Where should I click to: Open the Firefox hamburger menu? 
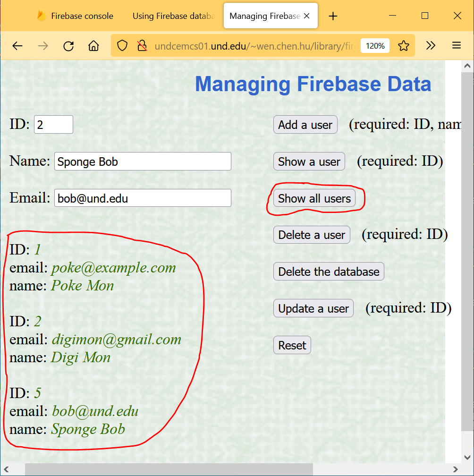(456, 46)
